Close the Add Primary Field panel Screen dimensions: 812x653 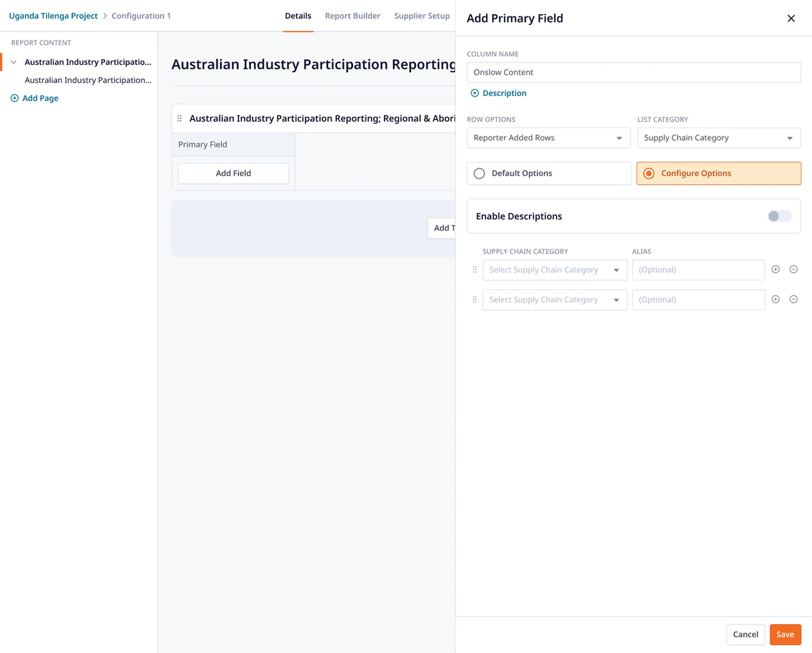791,18
